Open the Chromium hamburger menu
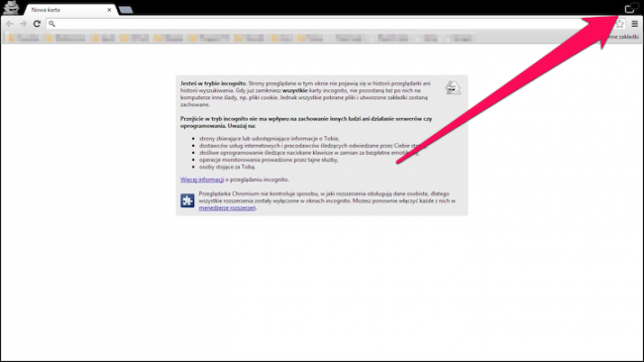 (634, 24)
